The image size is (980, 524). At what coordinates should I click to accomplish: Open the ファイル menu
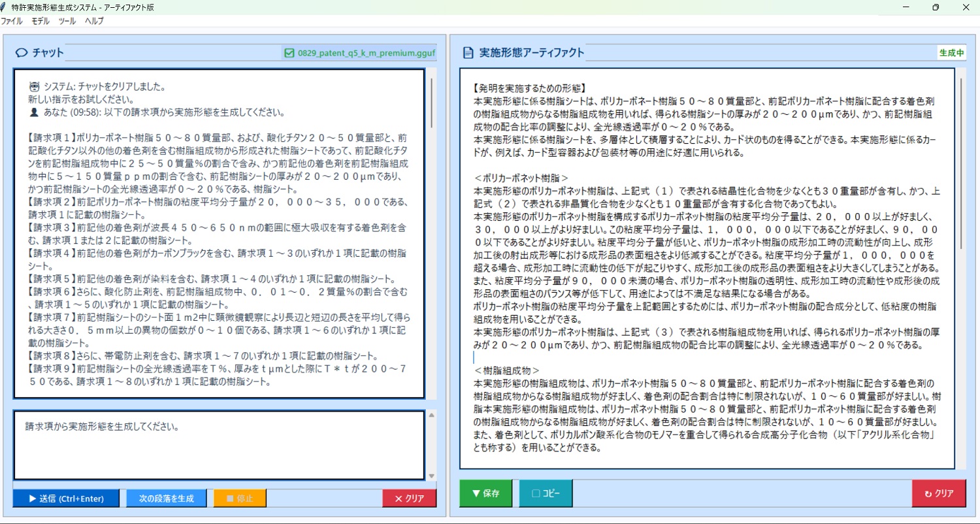(11, 21)
